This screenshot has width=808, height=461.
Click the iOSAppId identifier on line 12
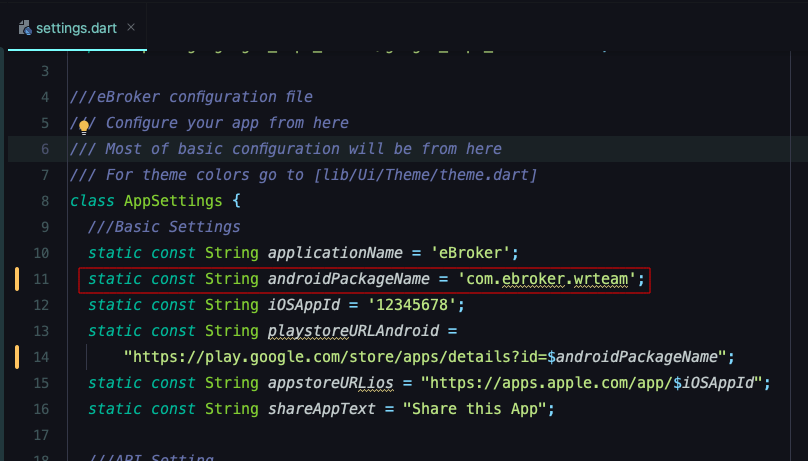(304, 305)
